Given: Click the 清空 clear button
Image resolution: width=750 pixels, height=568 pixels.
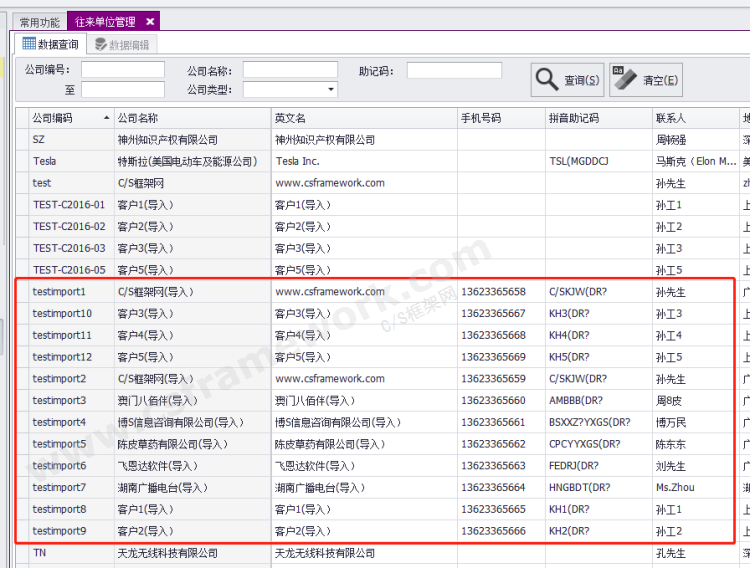Looking at the screenshot, I should (x=645, y=80).
